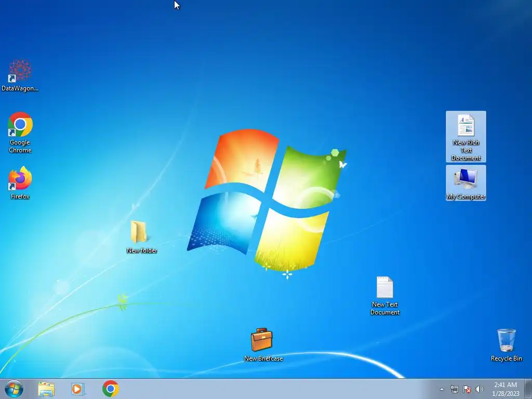
Task: Click the "New Text Document" label text
Action: (x=385, y=309)
